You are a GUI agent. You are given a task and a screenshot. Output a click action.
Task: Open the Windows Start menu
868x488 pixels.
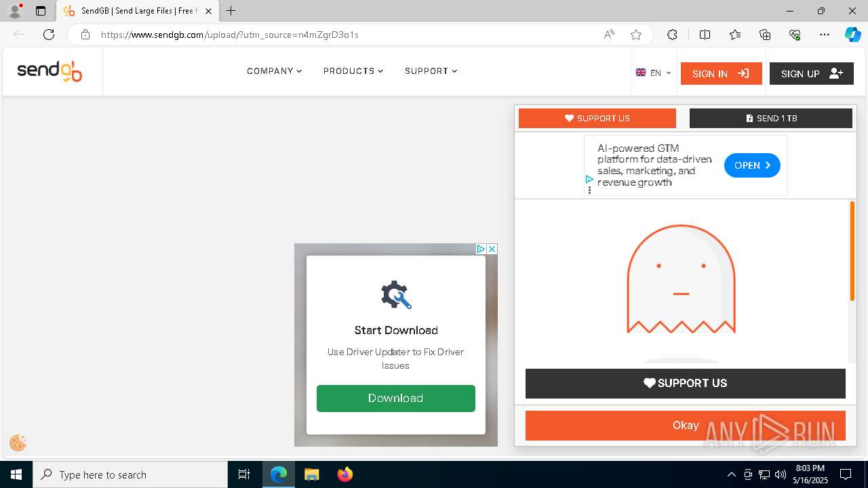[x=16, y=474]
